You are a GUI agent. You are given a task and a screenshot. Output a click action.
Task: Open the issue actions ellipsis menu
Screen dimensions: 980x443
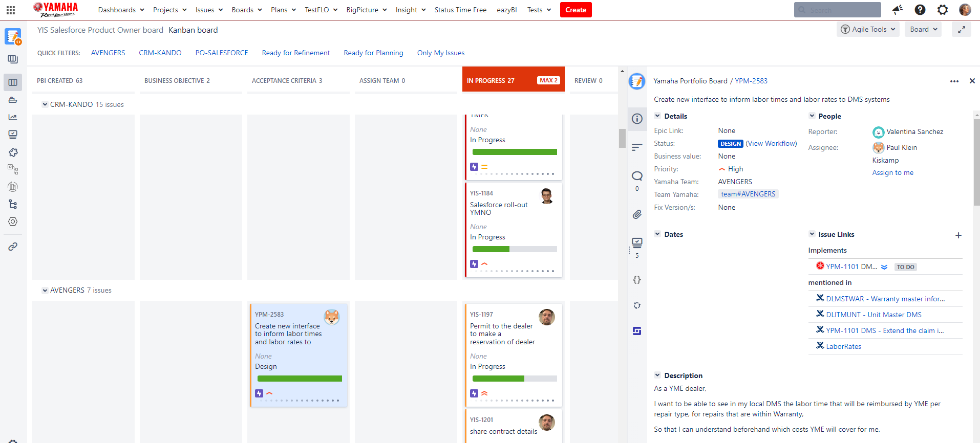click(x=954, y=81)
